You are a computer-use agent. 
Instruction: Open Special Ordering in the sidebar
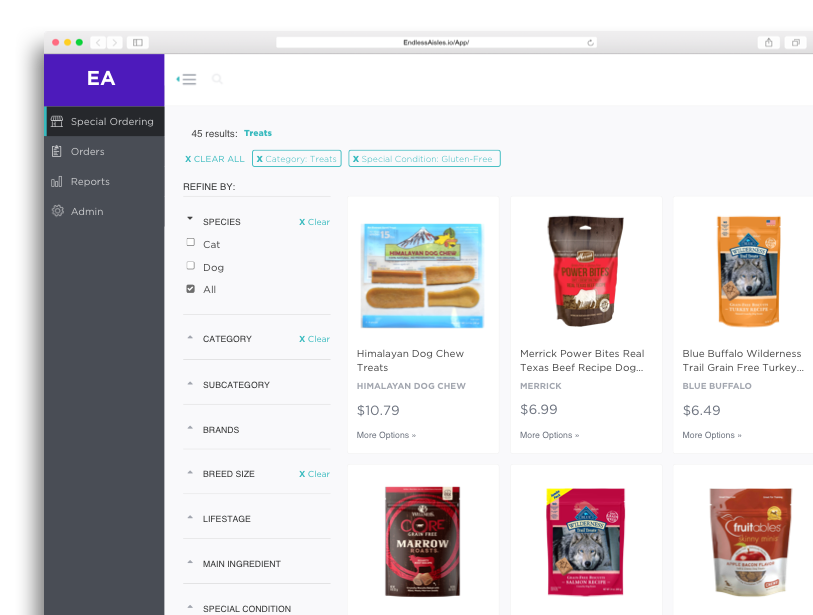[105, 121]
